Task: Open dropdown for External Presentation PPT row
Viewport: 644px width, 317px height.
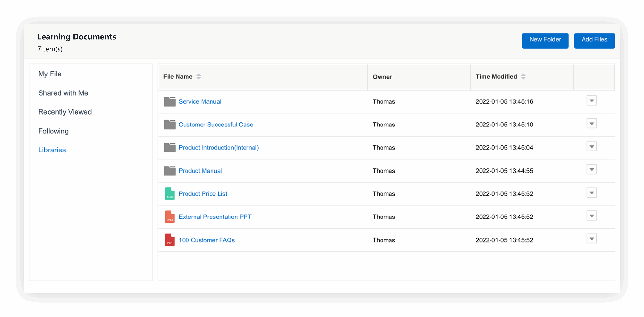Action: (591, 216)
